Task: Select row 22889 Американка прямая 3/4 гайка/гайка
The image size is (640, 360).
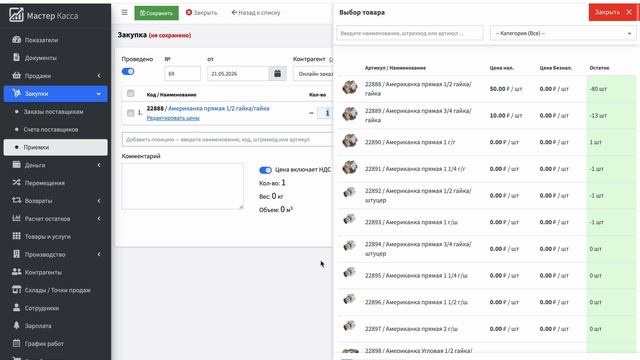Action: [x=486, y=116]
